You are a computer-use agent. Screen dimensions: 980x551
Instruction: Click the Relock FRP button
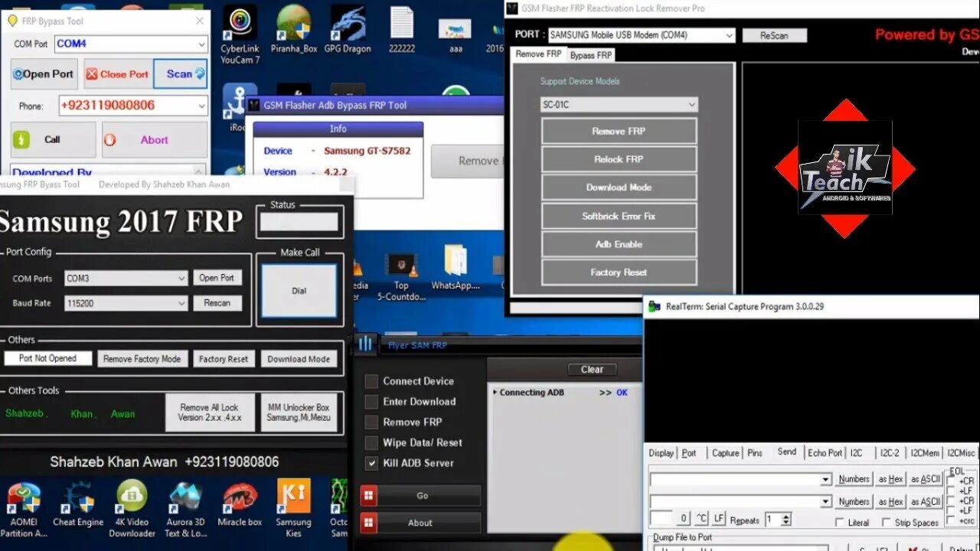pos(619,159)
